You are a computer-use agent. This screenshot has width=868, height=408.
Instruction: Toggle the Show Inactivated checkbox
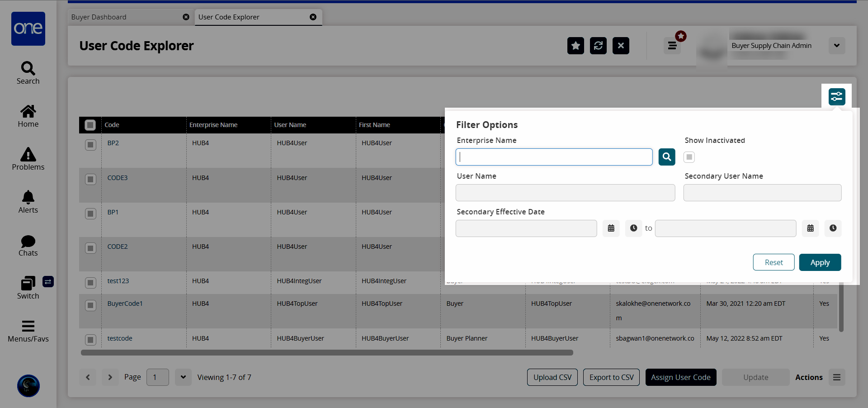(x=689, y=157)
